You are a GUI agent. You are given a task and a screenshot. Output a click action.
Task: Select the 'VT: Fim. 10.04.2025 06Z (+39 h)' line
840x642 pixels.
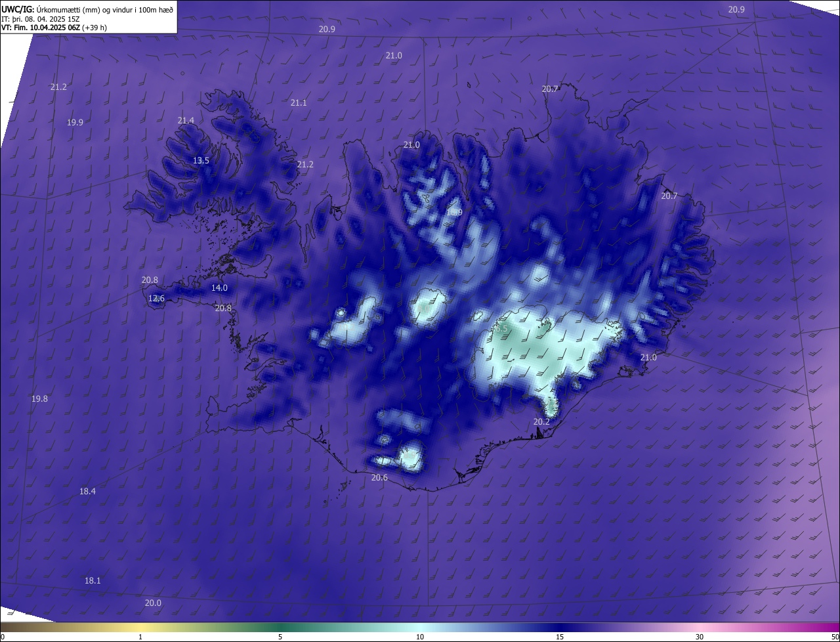(x=54, y=28)
